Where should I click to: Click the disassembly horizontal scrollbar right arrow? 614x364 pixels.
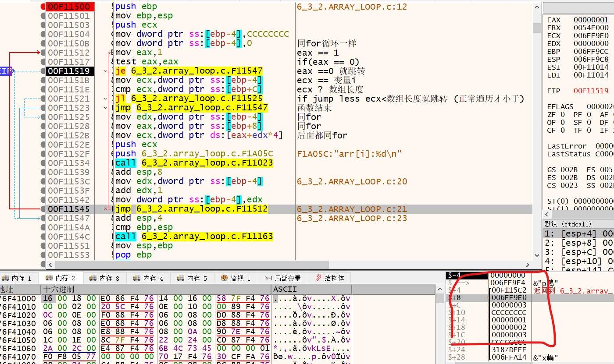[x=528, y=265]
